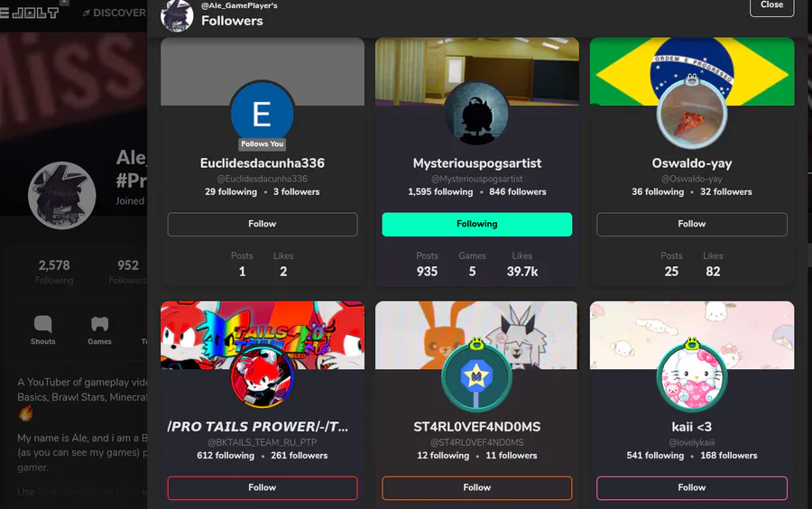View the 2,578 Following count
Image resolution: width=812 pixels, height=509 pixels.
coord(54,272)
